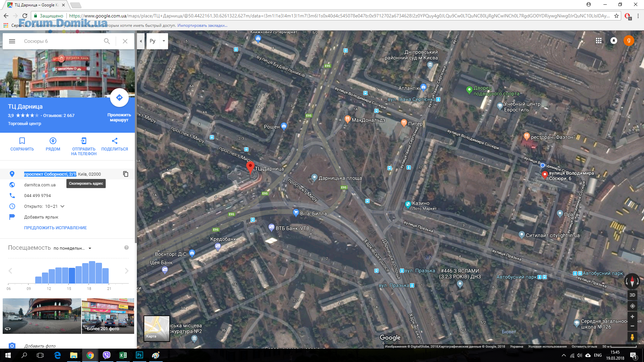
Task: Open the Google apps grid
Action: point(599,41)
